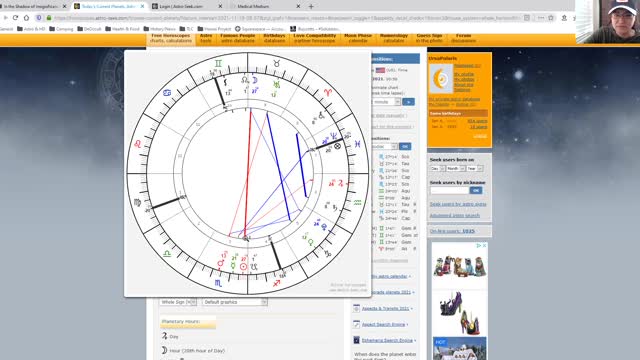Close the Today's Current Planets tab
This screenshot has width=640, height=360.
[x=142, y=7]
